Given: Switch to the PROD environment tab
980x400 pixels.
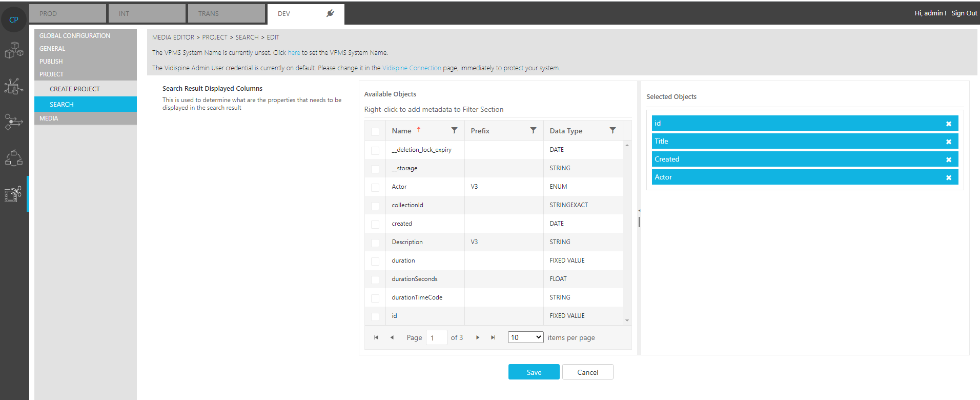Looking at the screenshot, I should click(x=68, y=14).
